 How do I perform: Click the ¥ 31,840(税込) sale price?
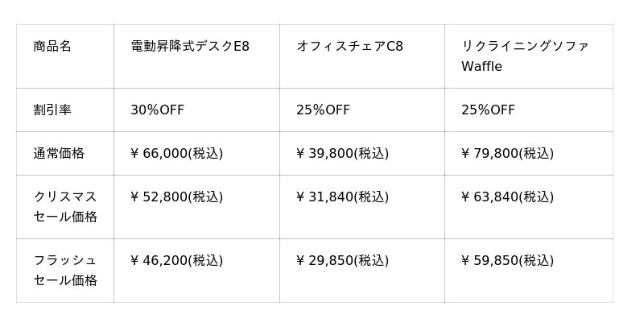[343, 197]
